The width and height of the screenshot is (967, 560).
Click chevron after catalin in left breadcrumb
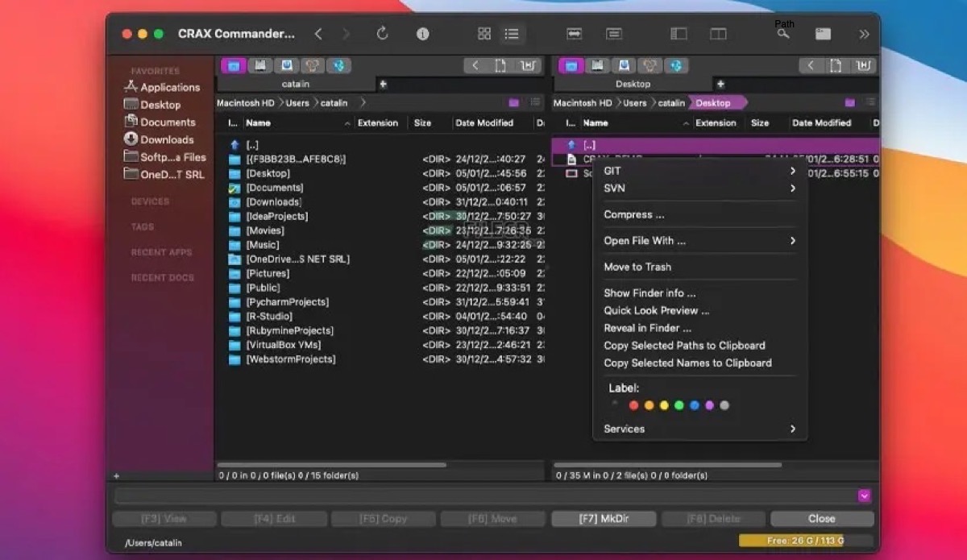363,102
